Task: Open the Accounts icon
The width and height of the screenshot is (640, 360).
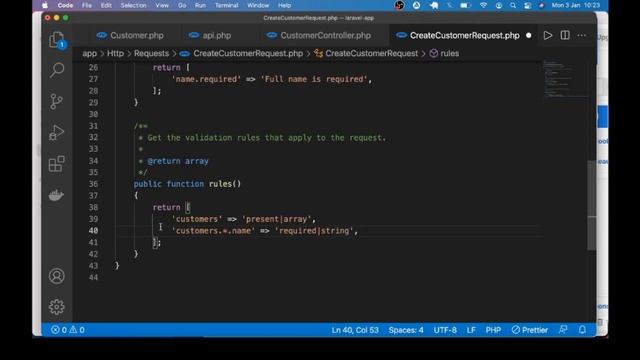Action: point(57,276)
